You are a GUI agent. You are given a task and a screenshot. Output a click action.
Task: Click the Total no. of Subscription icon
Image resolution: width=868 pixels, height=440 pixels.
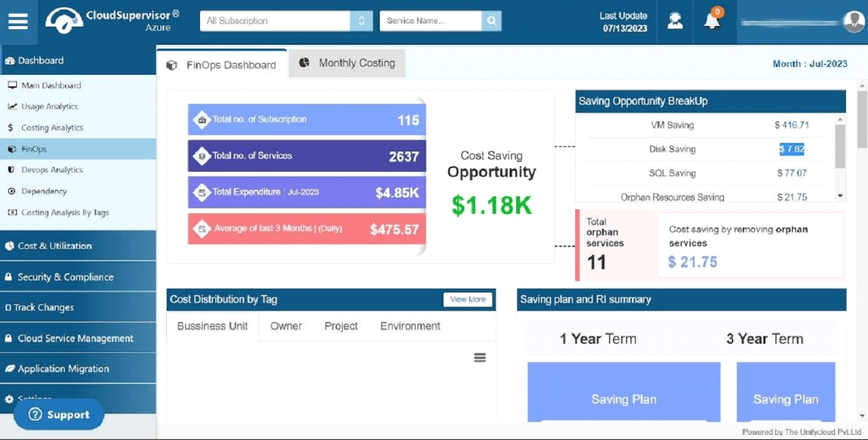pos(202,120)
